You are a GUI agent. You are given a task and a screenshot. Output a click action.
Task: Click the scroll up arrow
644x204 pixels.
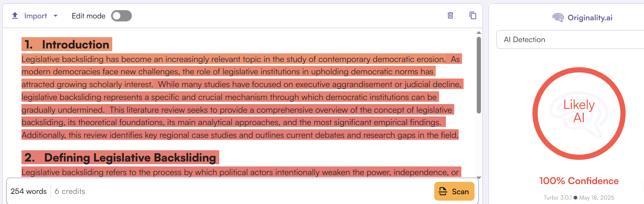[x=479, y=33]
